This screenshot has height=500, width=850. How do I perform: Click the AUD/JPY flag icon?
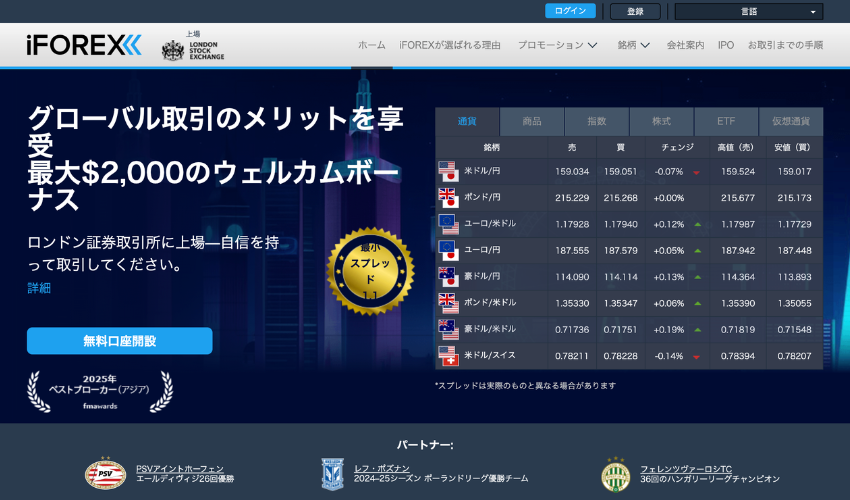[448, 277]
